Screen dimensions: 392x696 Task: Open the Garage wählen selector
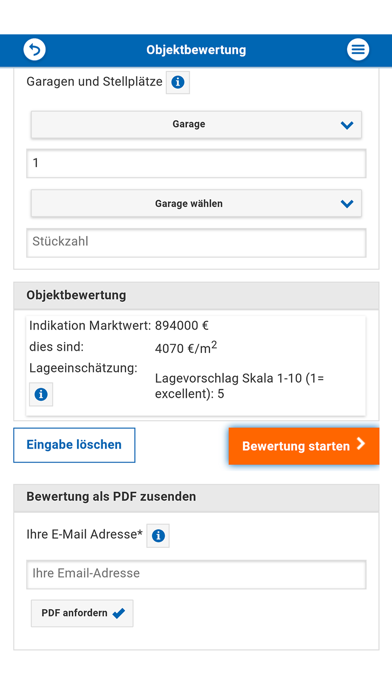point(196,203)
